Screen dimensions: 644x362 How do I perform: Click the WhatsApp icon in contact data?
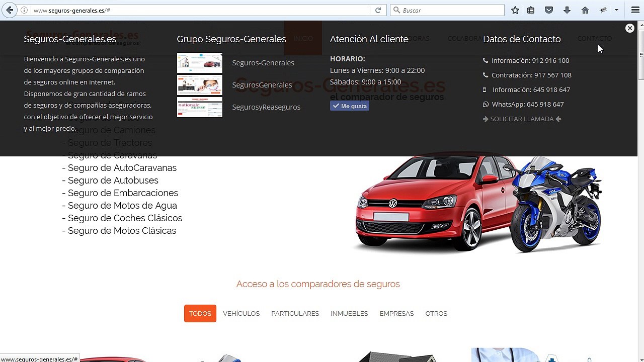click(486, 104)
